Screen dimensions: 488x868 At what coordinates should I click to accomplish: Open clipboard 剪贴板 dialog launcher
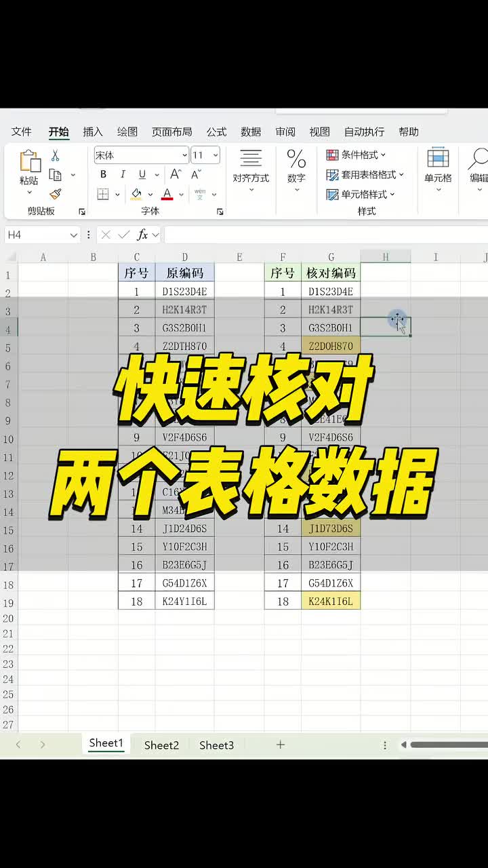[x=82, y=212]
